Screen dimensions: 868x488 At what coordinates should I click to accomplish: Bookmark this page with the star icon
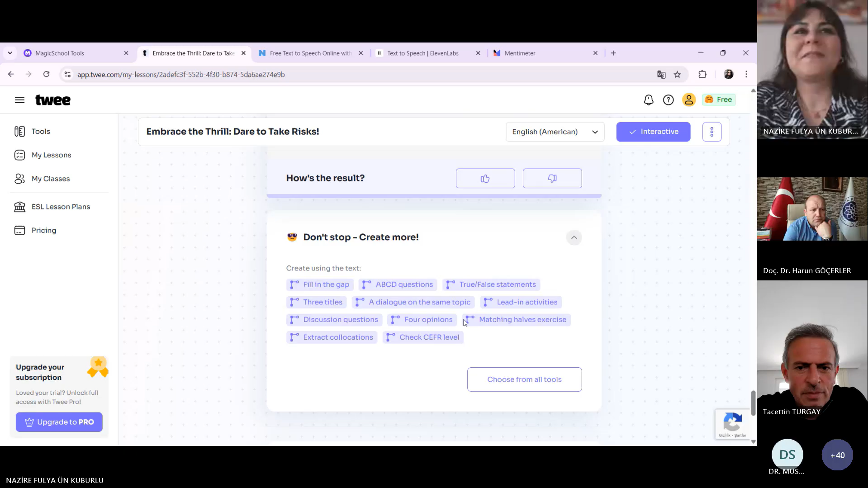(x=677, y=75)
